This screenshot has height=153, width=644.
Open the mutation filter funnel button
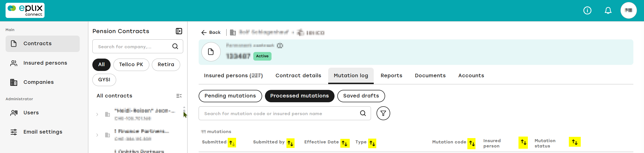pos(383,113)
